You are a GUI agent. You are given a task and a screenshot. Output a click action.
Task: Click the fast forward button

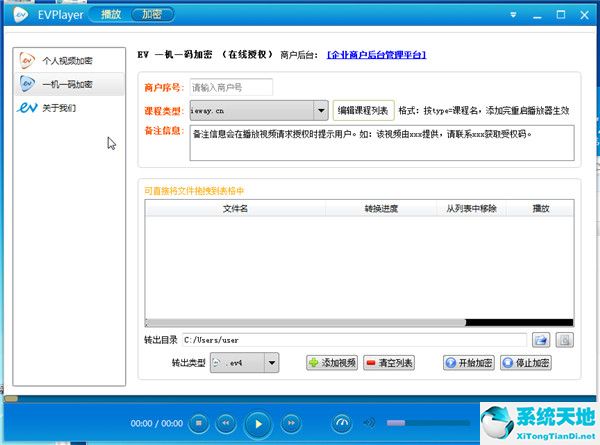[291, 423]
